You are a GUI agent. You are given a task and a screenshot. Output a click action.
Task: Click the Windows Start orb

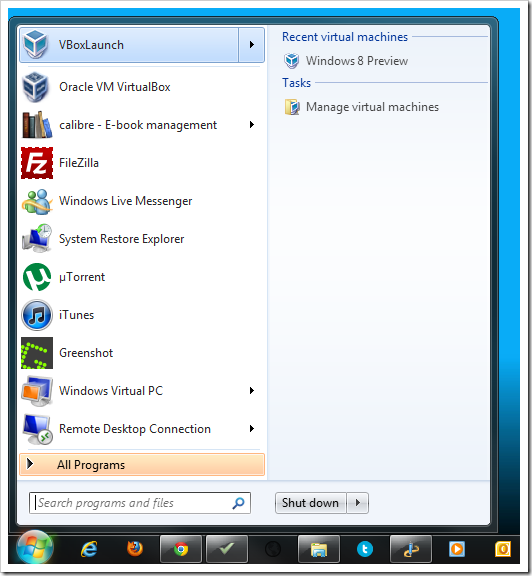pyautogui.click(x=35, y=548)
